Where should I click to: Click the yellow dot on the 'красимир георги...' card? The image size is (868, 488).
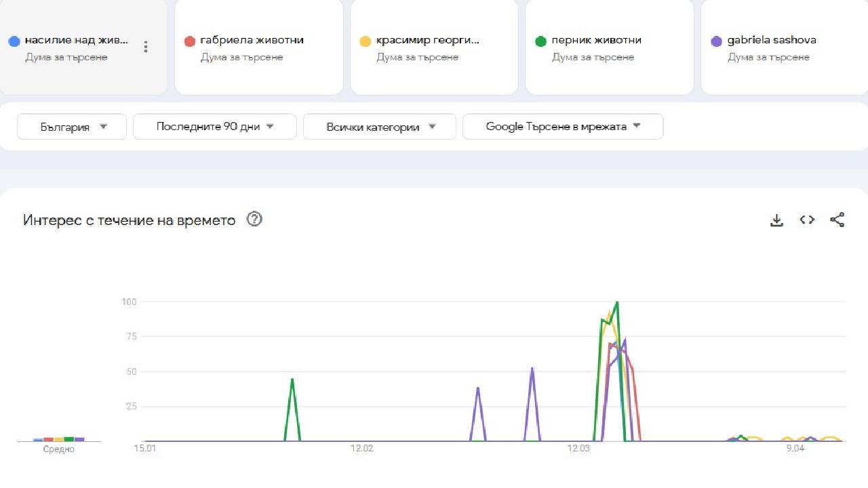[366, 41]
